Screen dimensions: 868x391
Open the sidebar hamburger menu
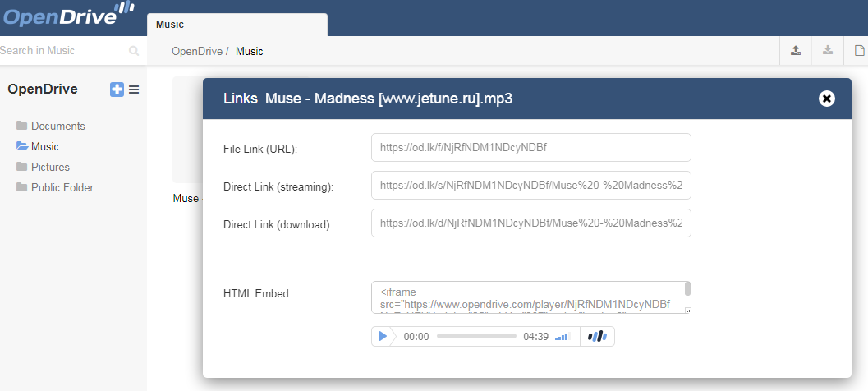(x=134, y=90)
